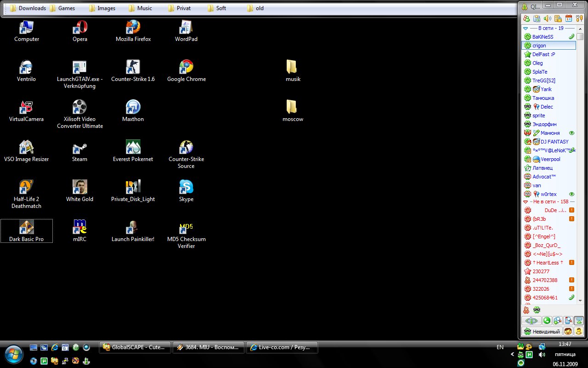Screen dimensions: 588x368
Task: Select the Steam shortcut on desktop
Action: click(x=79, y=148)
